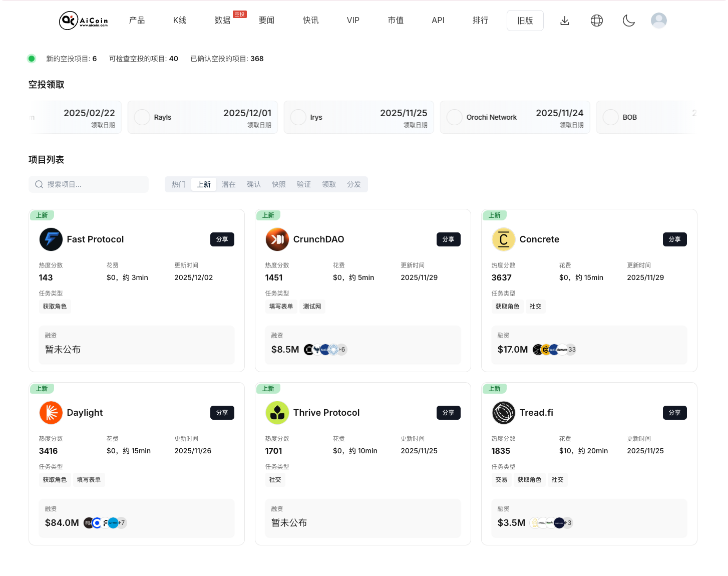This screenshot has height=576, width=728.
Task: Click the Daylight project logo
Action: tap(51, 413)
